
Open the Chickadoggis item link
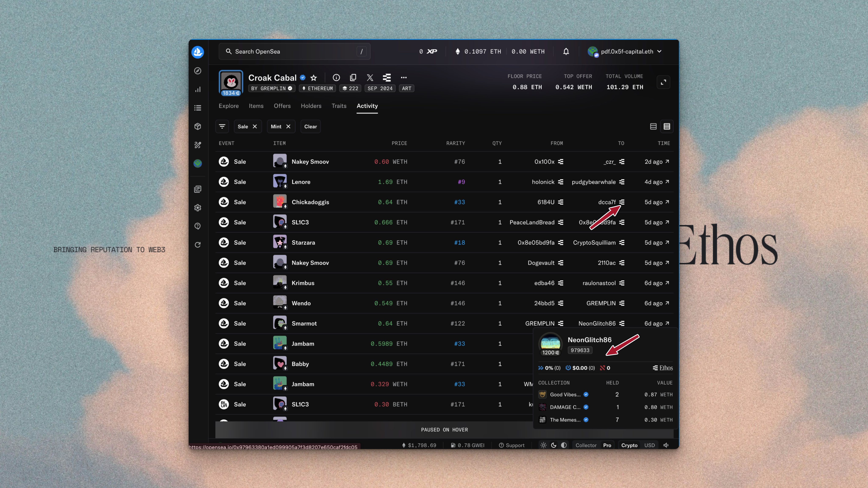310,202
